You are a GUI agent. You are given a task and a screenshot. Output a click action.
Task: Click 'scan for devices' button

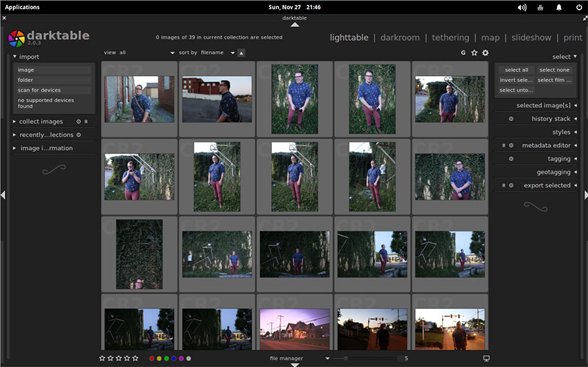(53, 91)
